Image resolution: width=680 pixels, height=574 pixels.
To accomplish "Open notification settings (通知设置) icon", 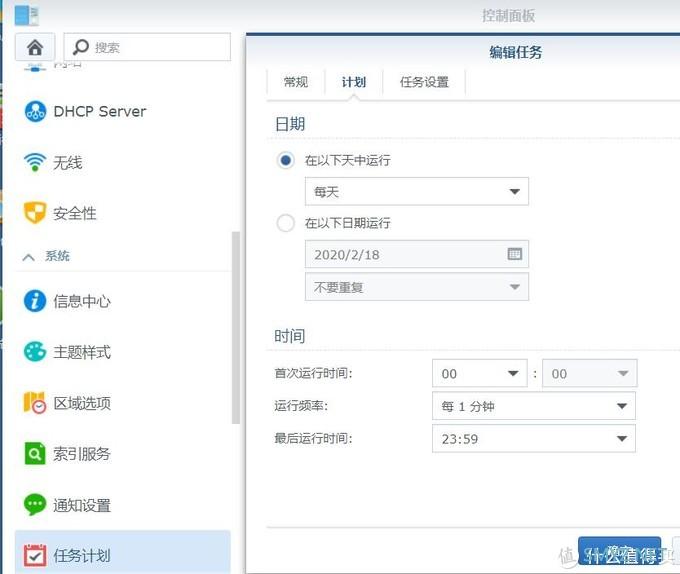I will [35, 505].
